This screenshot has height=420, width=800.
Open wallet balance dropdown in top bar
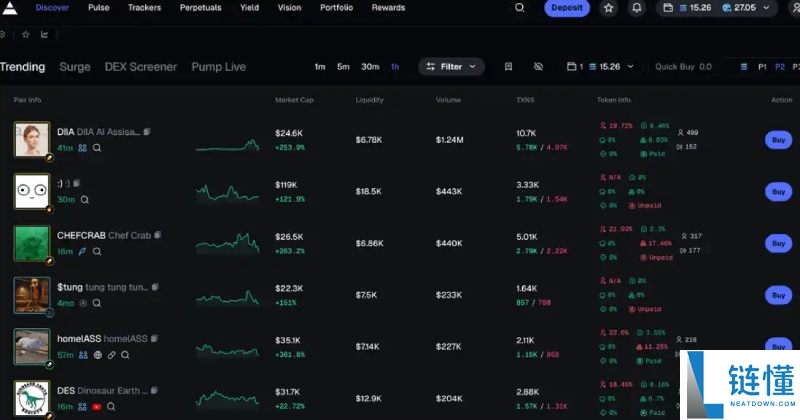tap(722, 8)
